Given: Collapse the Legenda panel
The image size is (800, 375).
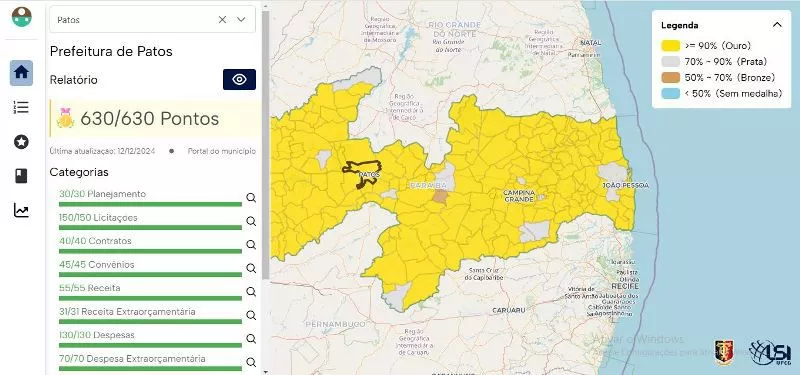Looking at the screenshot, I should [x=777, y=25].
